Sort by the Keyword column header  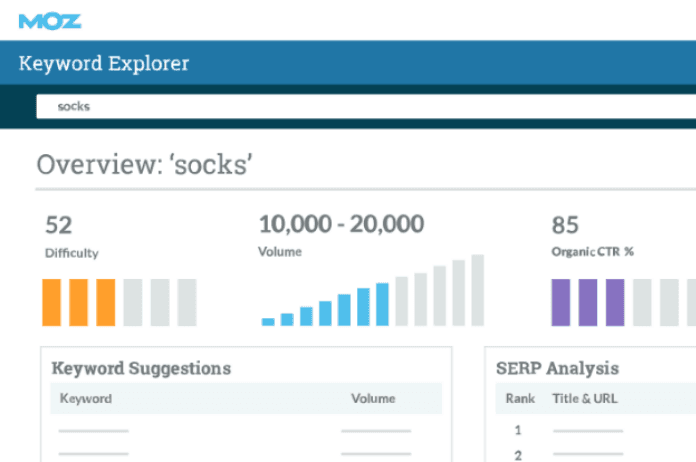click(86, 399)
